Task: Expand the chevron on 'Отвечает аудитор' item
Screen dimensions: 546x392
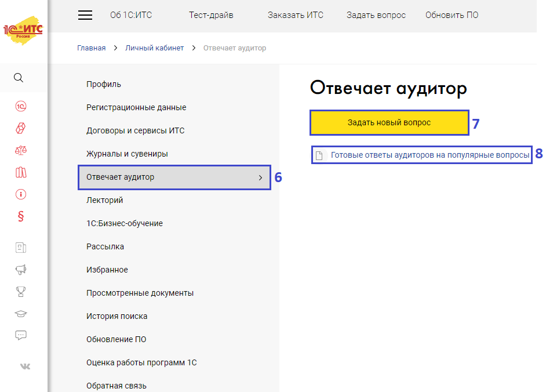Action: [x=260, y=177]
